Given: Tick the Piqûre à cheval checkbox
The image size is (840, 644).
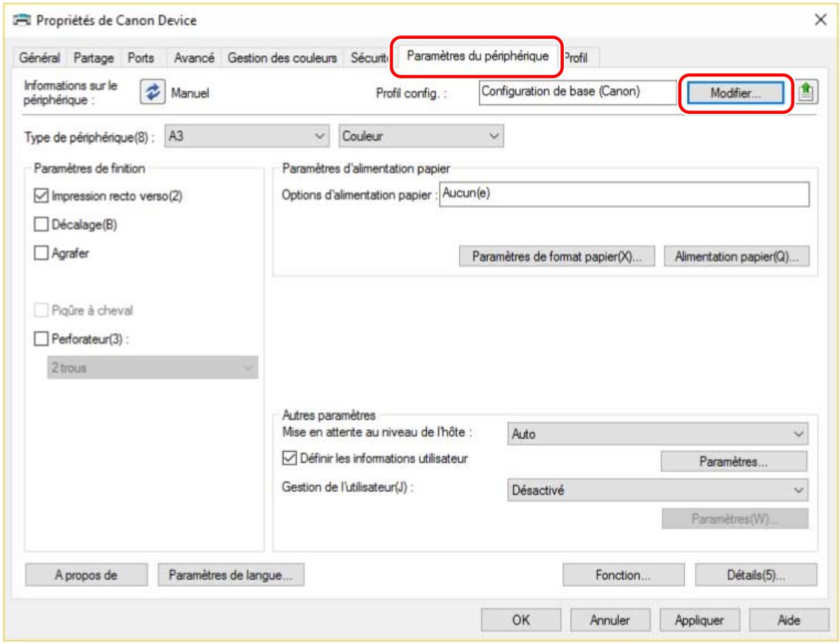Looking at the screenshot, I should [x=42, y=309].
